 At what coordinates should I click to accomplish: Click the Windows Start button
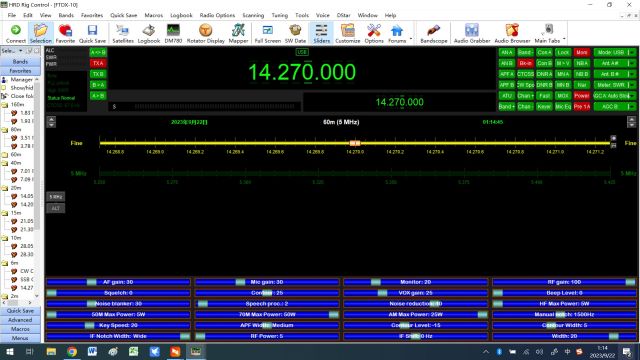click(x=10, y=351)
